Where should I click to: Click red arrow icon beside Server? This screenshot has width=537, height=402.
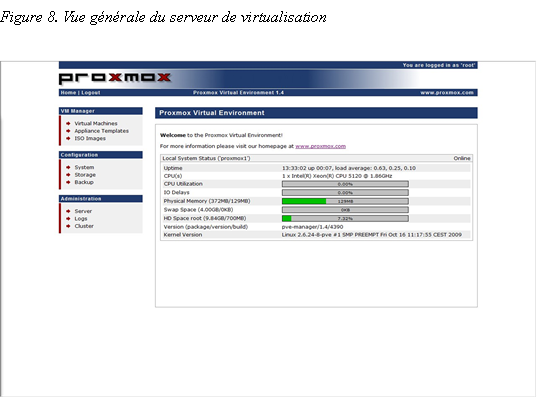[x=68, y=211]
